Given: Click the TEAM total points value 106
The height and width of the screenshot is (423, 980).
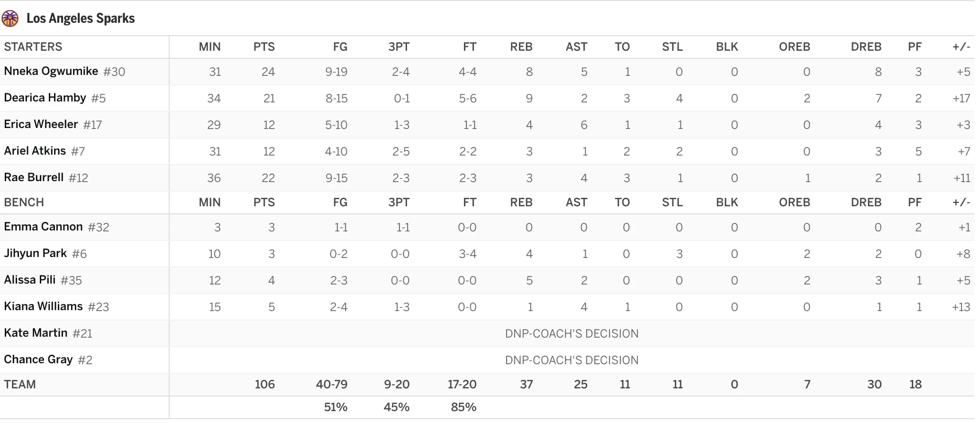Looking at the screenshot, I should pos(264,385).
